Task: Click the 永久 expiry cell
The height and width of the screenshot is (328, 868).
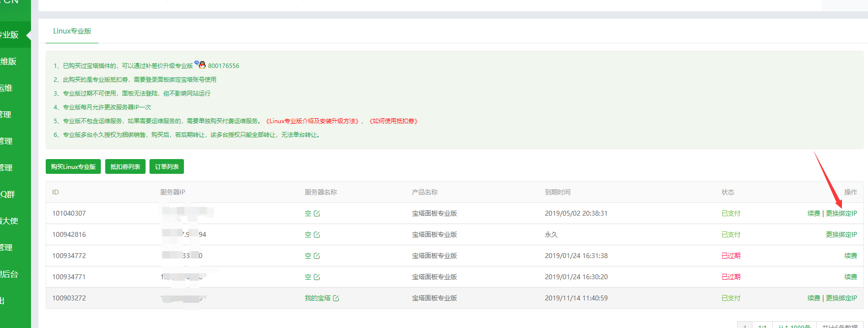Action: [551, 235]
